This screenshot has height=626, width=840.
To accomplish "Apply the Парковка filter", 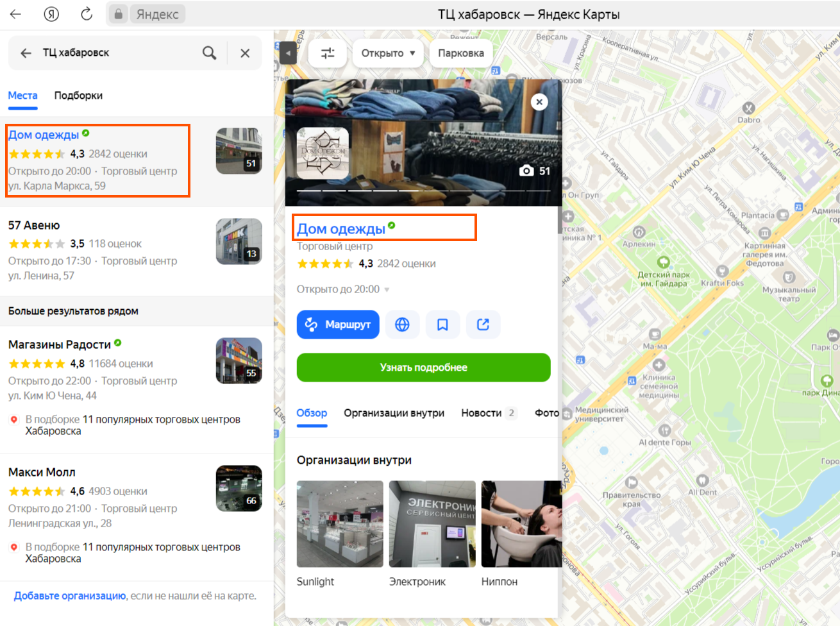I will [x=461, y=53].
